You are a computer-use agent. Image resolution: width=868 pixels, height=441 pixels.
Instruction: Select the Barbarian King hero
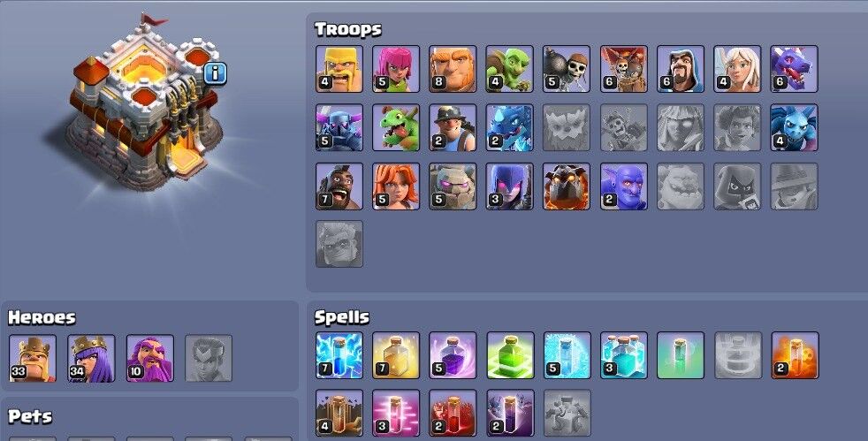33,358
